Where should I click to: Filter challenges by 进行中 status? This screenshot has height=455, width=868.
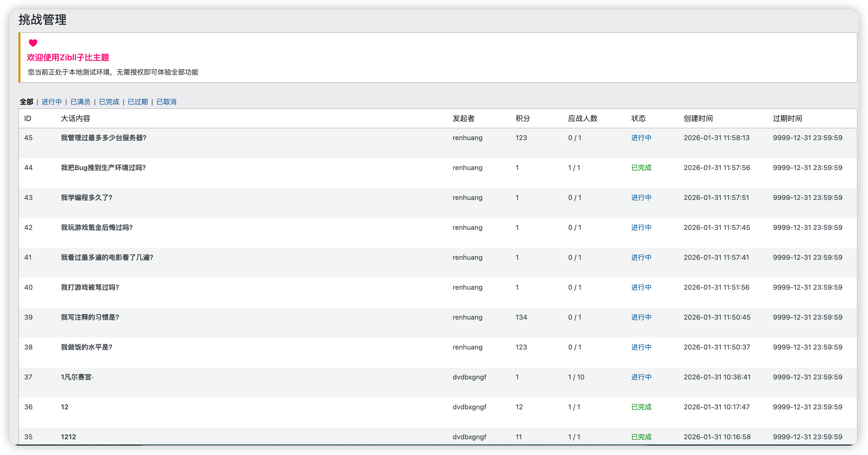pyautogui.click(x=51, y=102)
